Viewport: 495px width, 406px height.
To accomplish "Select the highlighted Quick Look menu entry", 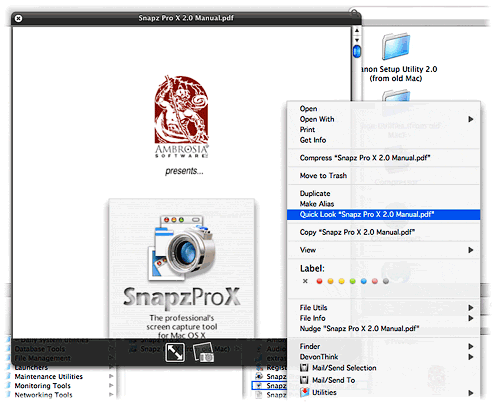I will pos(383,214).
